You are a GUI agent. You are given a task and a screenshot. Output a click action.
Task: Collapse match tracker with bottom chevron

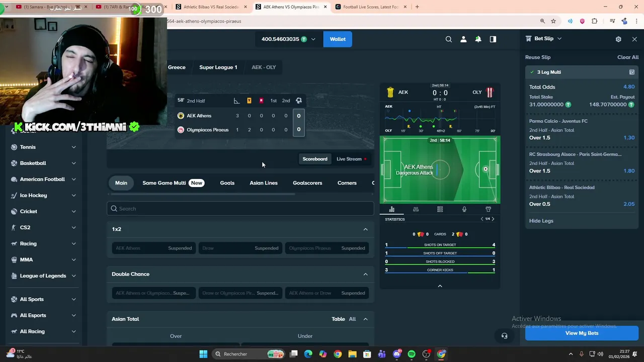tap(440, 286)
